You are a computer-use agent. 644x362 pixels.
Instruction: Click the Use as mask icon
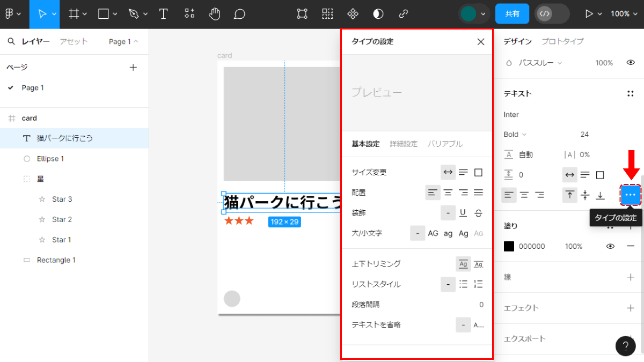click(378, 14)
